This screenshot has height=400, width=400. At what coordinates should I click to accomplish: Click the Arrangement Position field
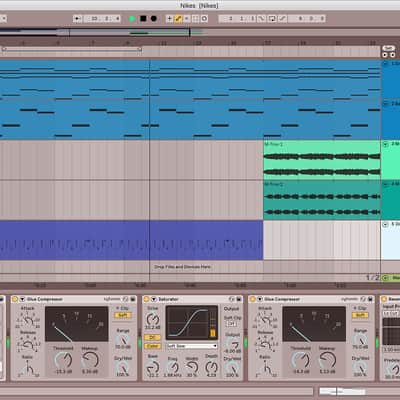[102, 19]
